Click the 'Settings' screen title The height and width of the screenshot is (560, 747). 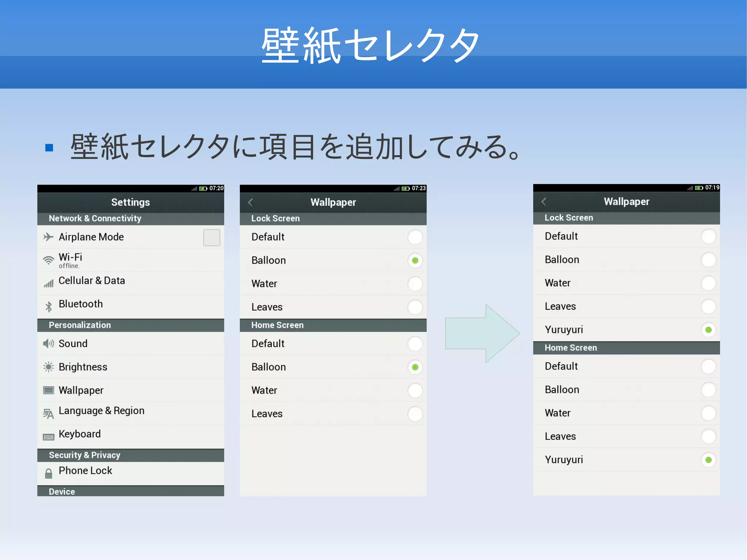coord(131,202)
